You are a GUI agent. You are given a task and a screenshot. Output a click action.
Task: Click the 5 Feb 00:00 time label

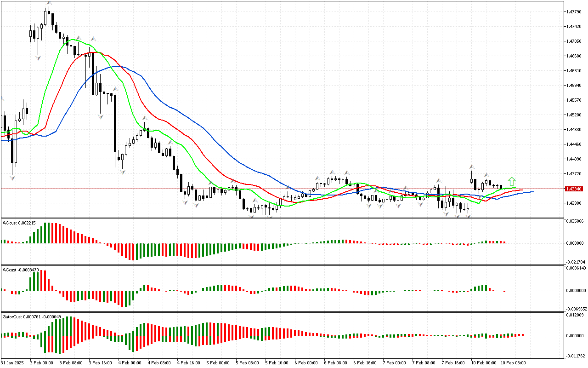point(218,363)
